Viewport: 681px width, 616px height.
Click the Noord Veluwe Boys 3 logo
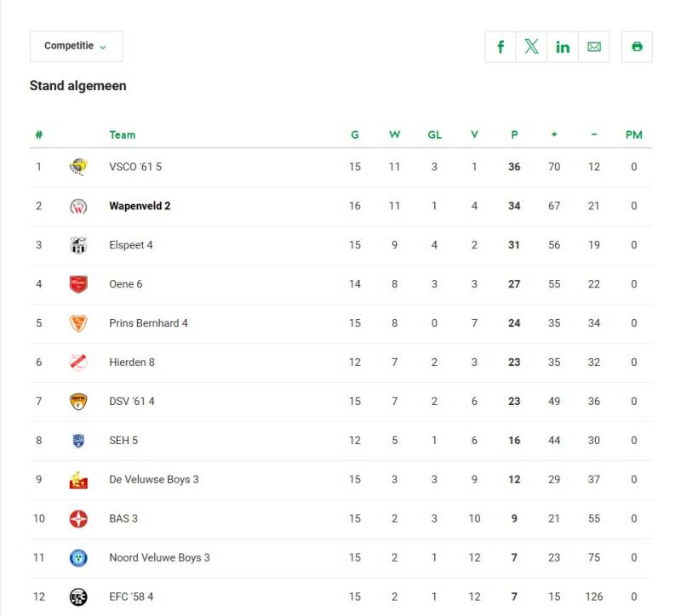(78, 558)
